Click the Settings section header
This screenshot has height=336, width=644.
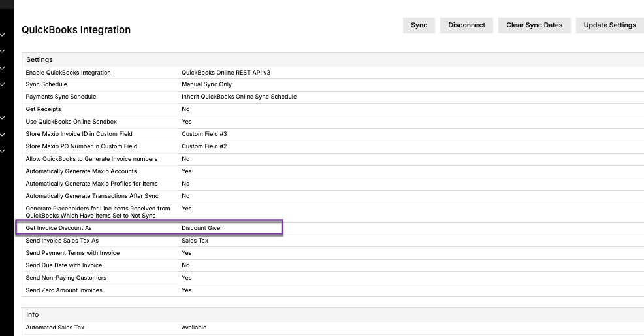(x=39, y=59)
